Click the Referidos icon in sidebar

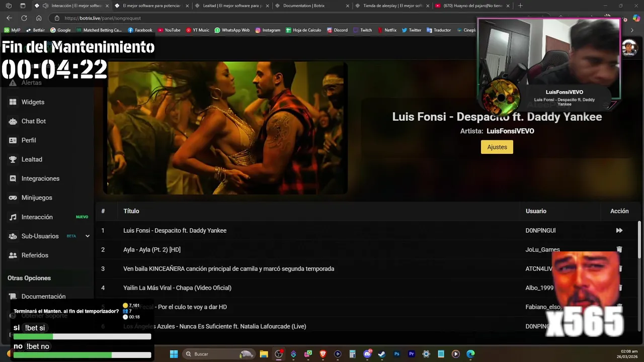(13, 255)
